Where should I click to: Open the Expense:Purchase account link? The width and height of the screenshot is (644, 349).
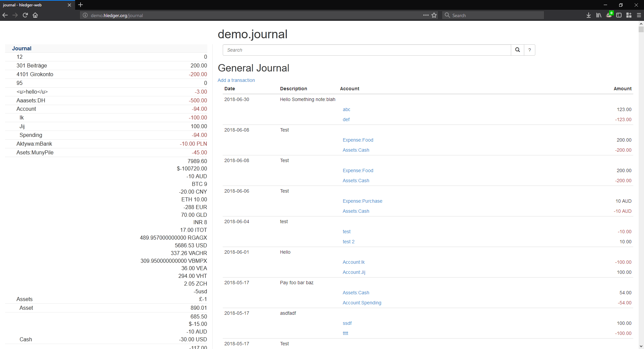click(x=362, y=201)
